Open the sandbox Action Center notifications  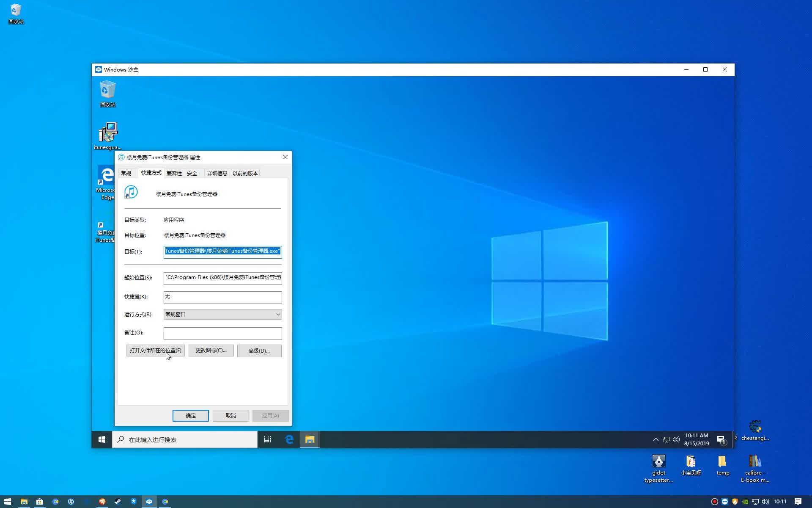(x=721, y=440)
